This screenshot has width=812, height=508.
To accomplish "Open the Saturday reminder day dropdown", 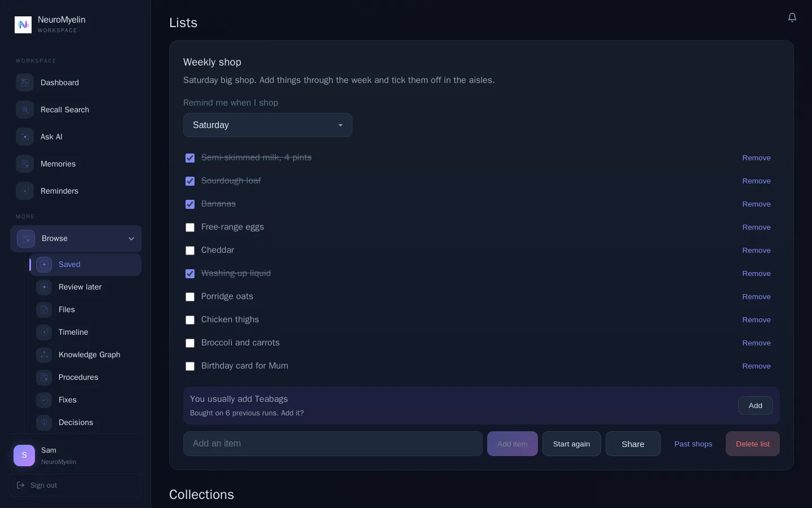I will pyautogui.click(x=268, y=125).
